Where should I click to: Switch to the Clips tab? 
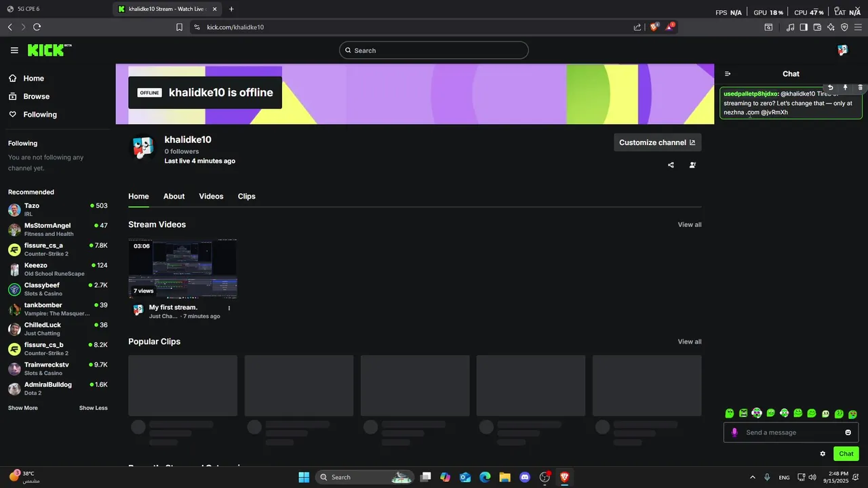click(x=247, y=197)
